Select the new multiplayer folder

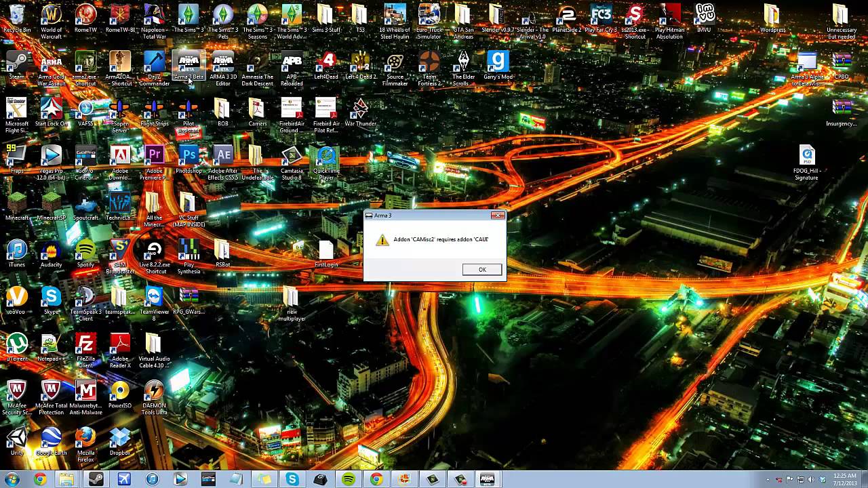pos(292,303)
